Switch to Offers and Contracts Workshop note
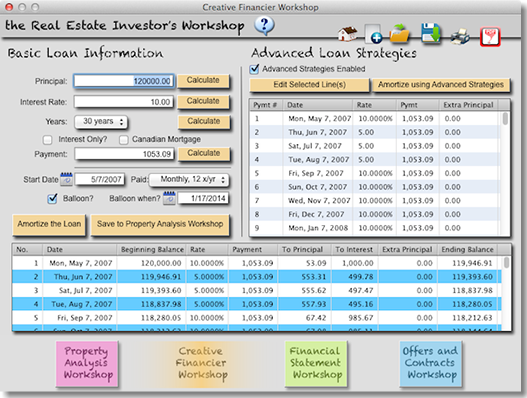The height and width of the screenshot is (398, 527). point(431,364)
